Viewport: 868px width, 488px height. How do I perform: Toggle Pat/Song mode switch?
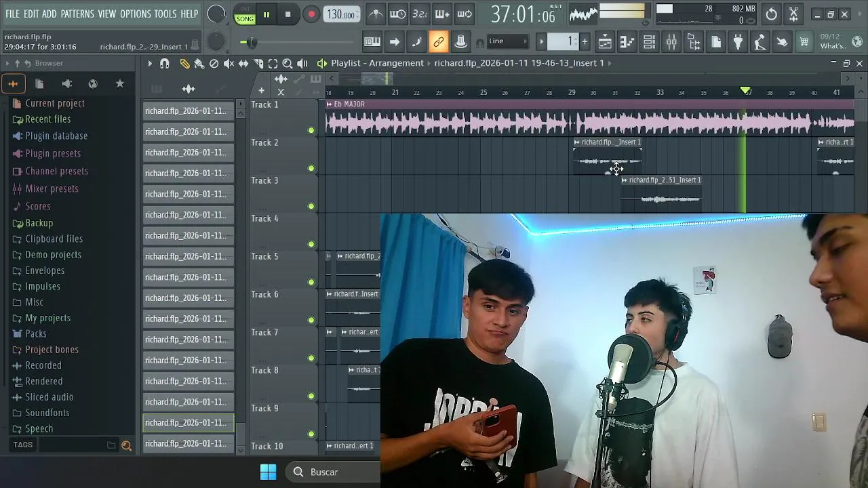[245, 14]
